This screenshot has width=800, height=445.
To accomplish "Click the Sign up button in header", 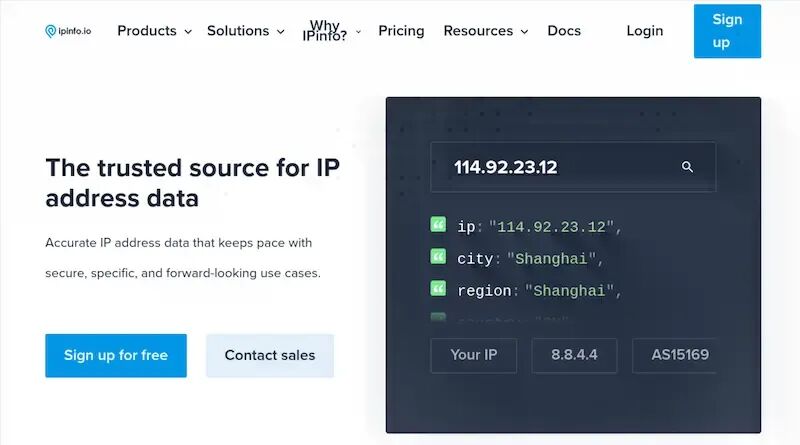I will [x=727, y=31].
